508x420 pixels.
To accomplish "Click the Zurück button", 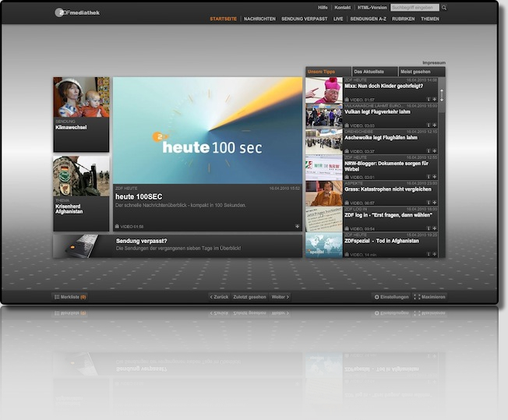I will (x=219, y=297).
